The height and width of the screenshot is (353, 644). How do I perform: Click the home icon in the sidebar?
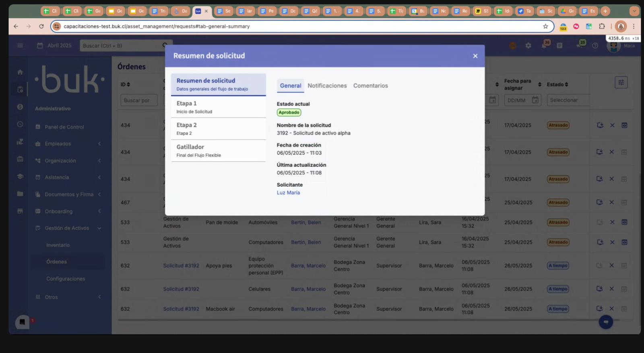[20, 72]
